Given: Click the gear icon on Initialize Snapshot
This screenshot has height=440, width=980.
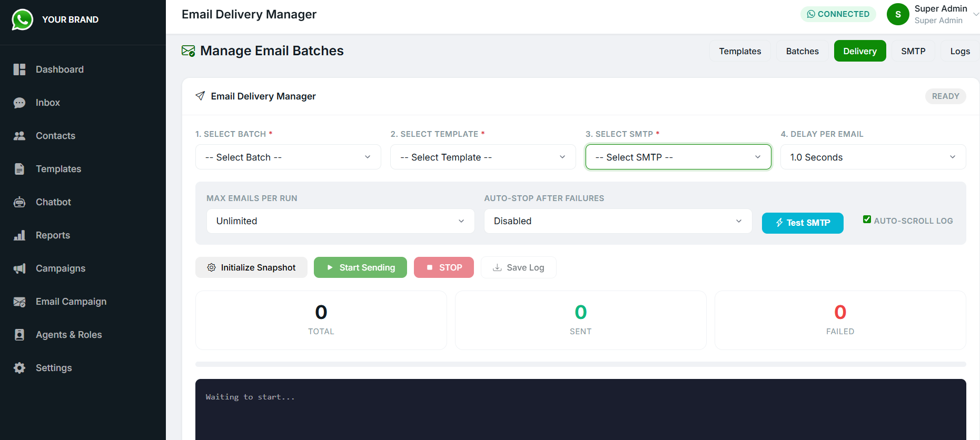Looking at the screenshot, I should 212,267.
